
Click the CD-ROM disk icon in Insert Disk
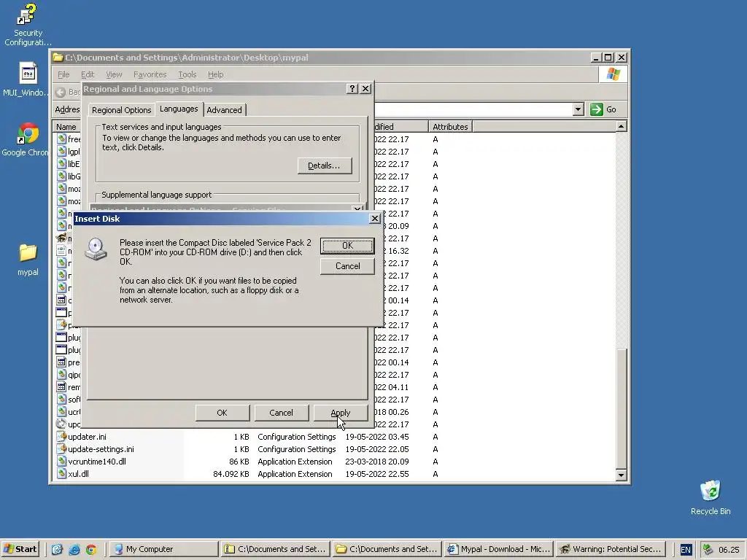pyautogui.click(x=96, y=249)
